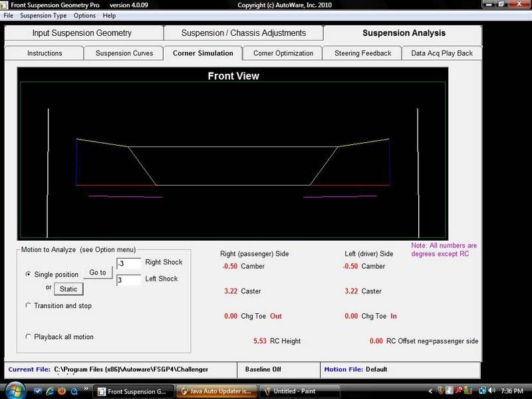Open the Options menu
The height and width of the screenshot is (399, 532).
coord(84,15)
